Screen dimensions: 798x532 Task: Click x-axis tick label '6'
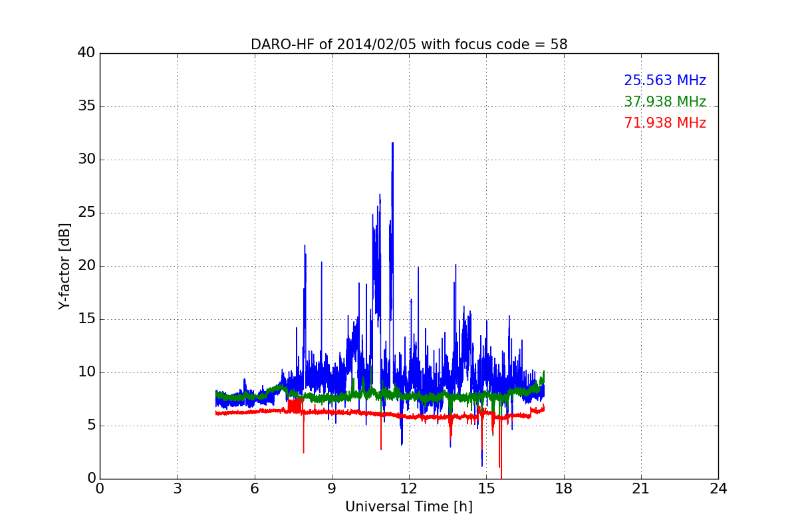[255, 488]
